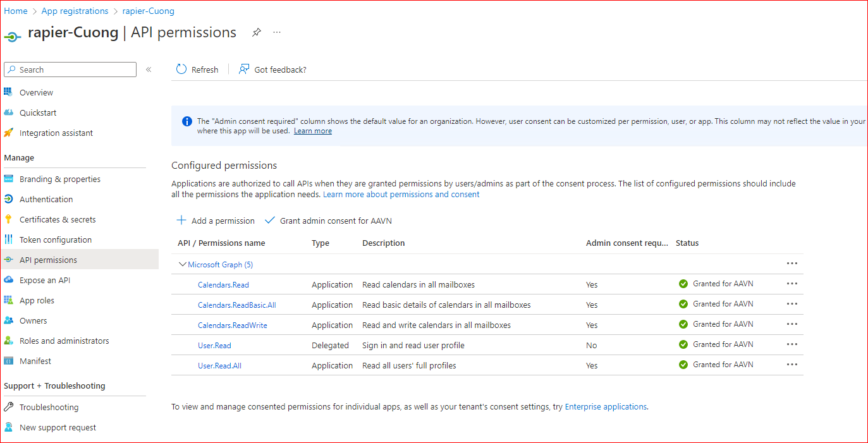Go to Expose an API page

[45, 280]
